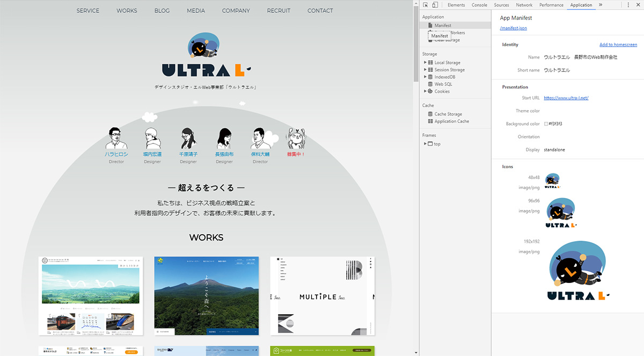
Task: Show more DevTools tabs chevron
Action: [x=600, y=5]
